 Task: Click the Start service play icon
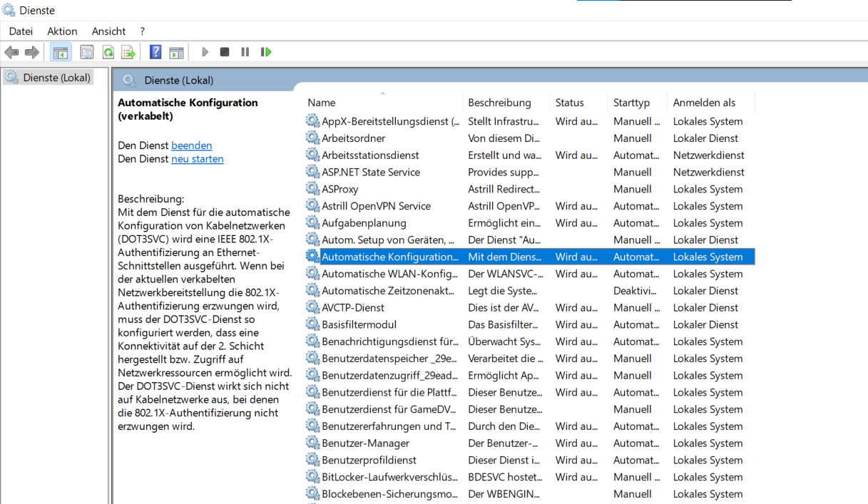(x=205, y=52)
